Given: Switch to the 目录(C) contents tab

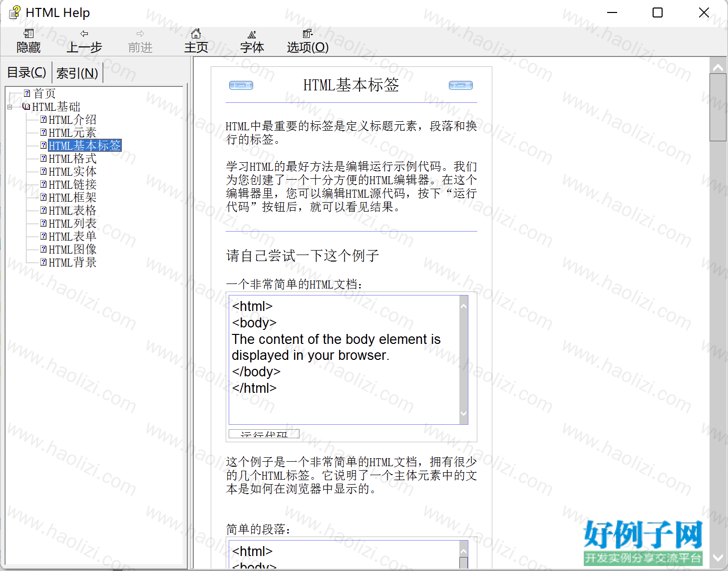Looking at the screenshot, I should [26, 73].
